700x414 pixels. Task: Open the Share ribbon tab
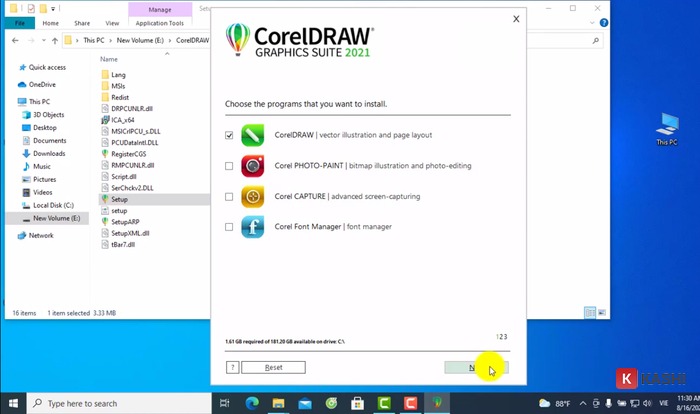pos(82,23)
